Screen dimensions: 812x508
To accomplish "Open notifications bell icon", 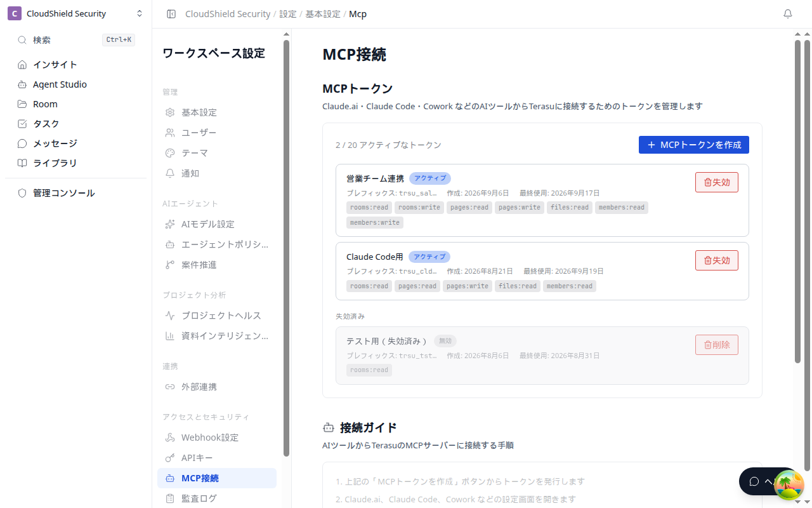I will coord(788,14).
